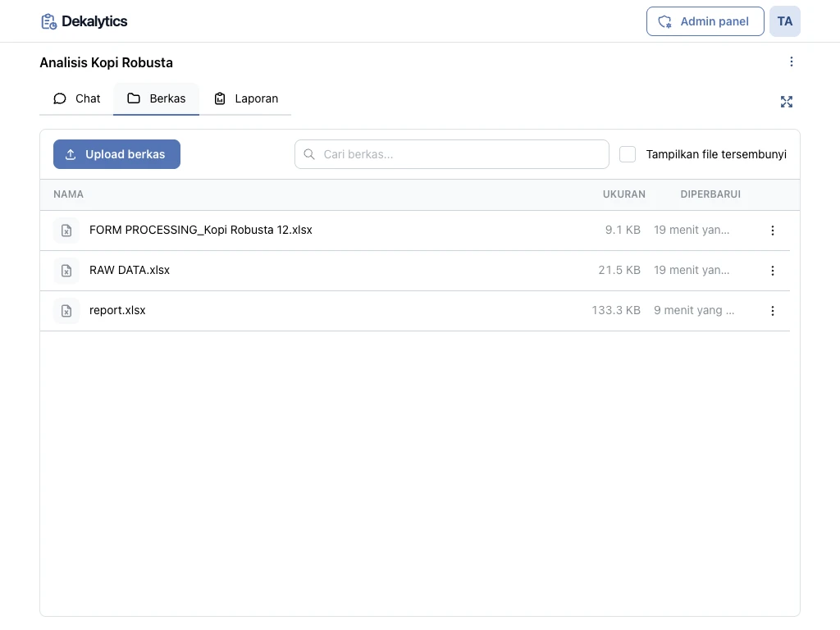Toggle Tampilkan file tersembunyi checkbox
840x630 pixels.
628,154
